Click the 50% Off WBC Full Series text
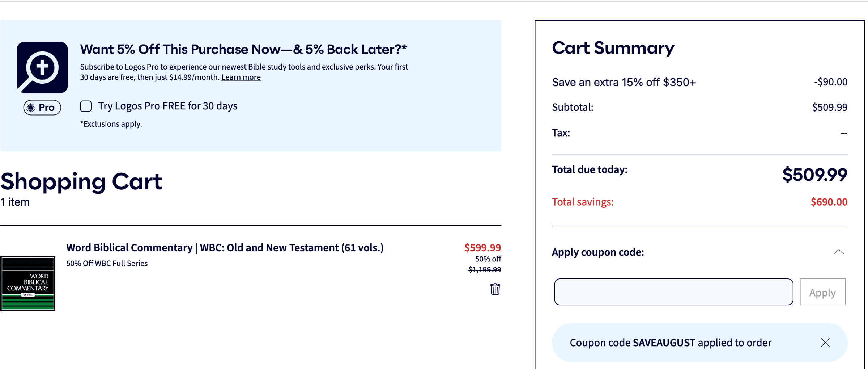 107,263
